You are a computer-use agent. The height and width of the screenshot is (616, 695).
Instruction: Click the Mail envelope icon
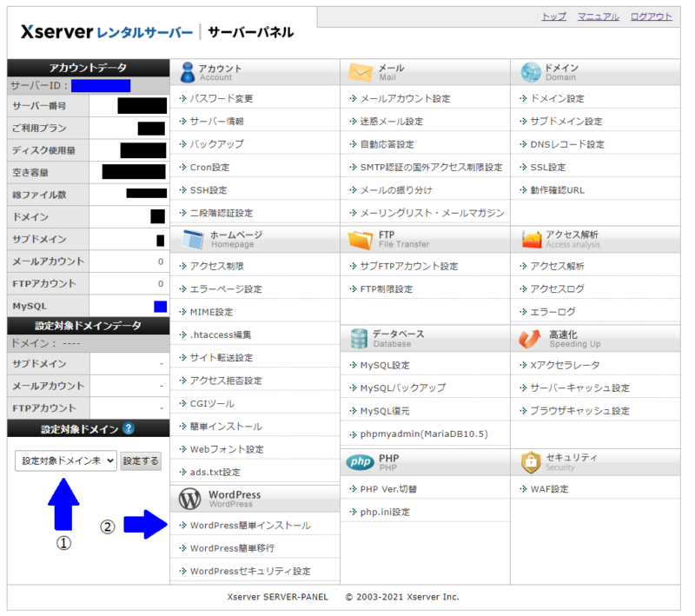361,72
